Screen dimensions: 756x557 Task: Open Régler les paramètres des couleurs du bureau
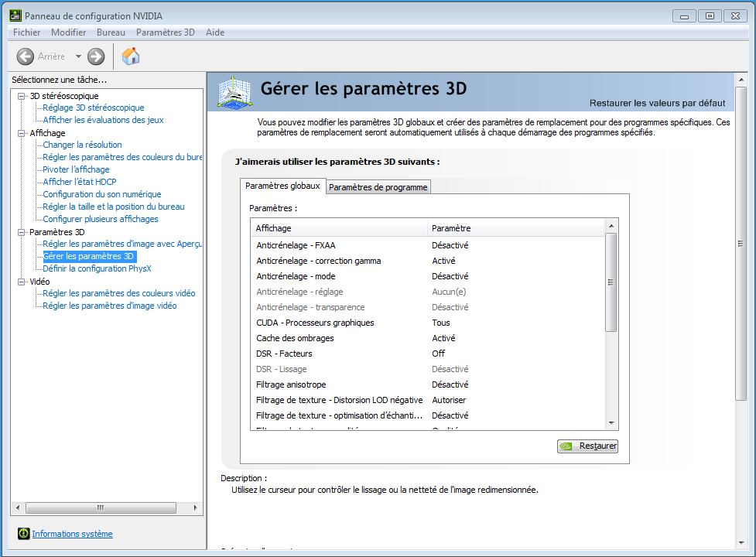pyautogui.click(x=122, y=157)
